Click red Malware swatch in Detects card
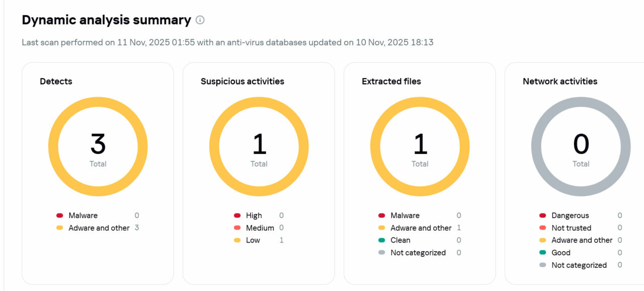644x291 pixels. coord(60,215)
